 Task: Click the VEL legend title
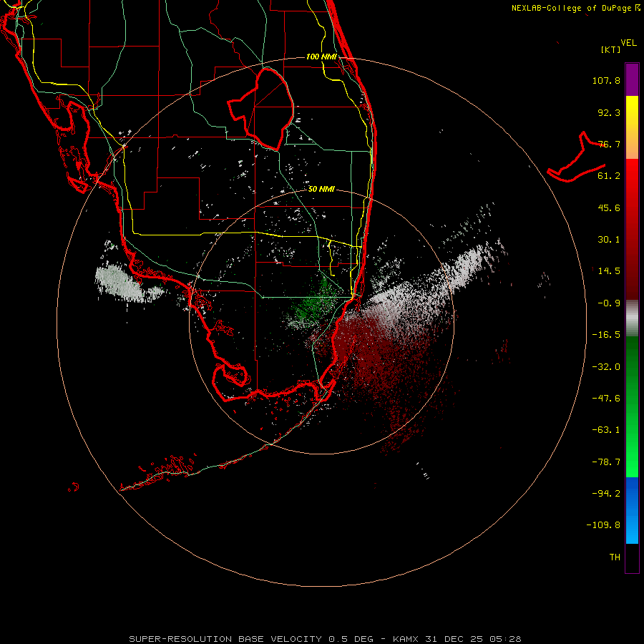[x=628, y=43]
